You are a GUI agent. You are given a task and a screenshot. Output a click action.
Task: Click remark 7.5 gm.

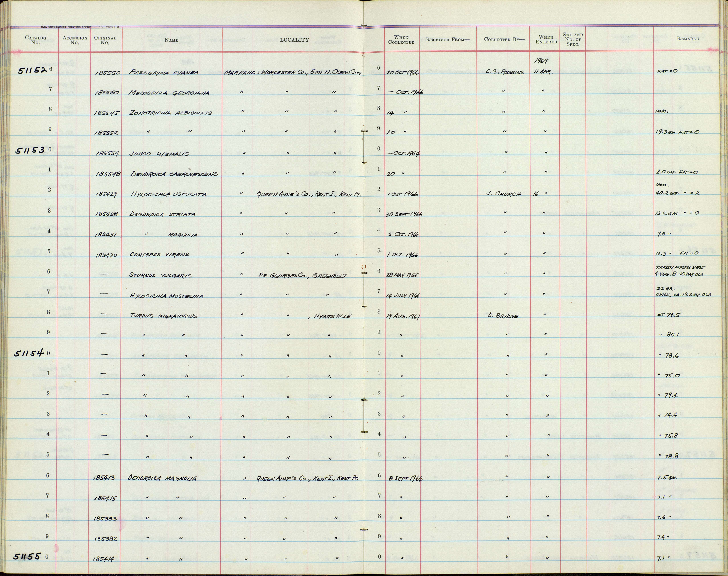667,478
